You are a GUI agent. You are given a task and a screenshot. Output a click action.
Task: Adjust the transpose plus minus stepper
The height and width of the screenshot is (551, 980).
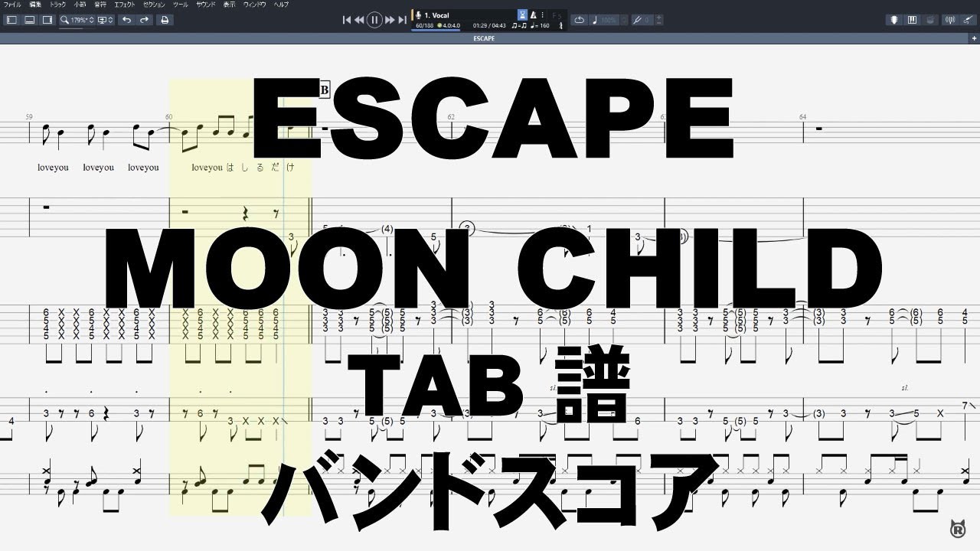coord(659,20)
